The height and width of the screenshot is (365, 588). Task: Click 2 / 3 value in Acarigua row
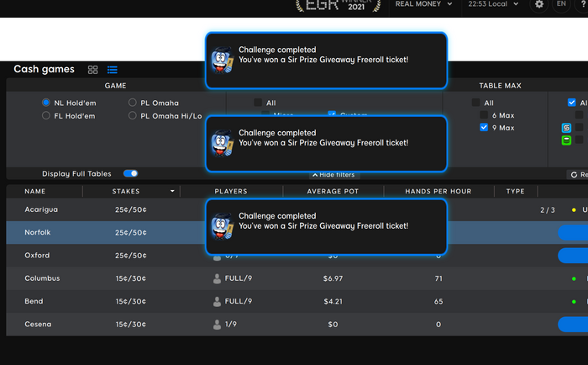coord(548,210)
